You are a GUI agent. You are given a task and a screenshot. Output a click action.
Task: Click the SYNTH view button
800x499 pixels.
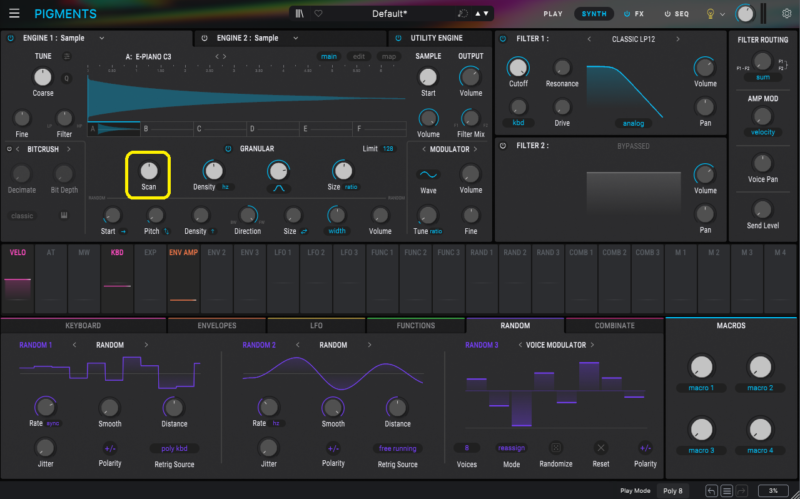pyautogui.click(x=594, y=14)
